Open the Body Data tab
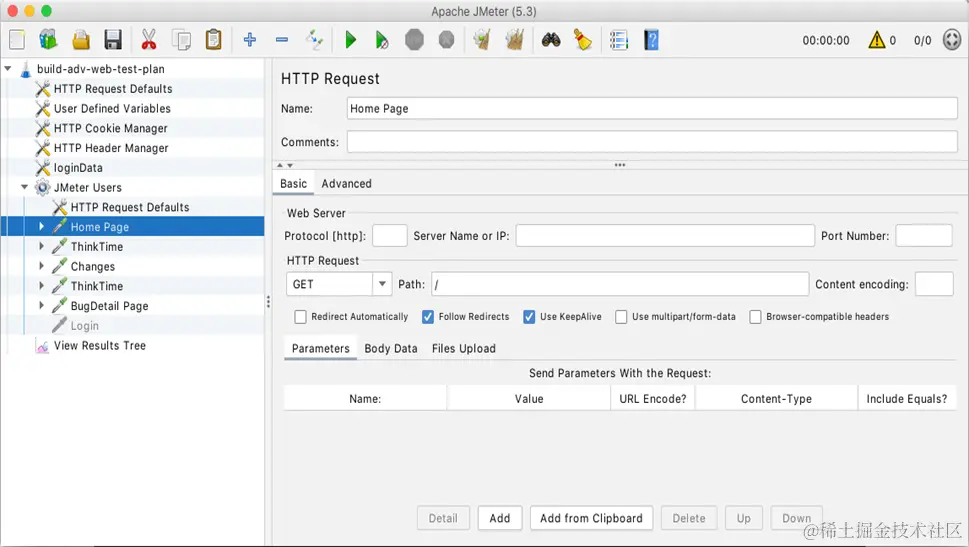 point(391,349)
